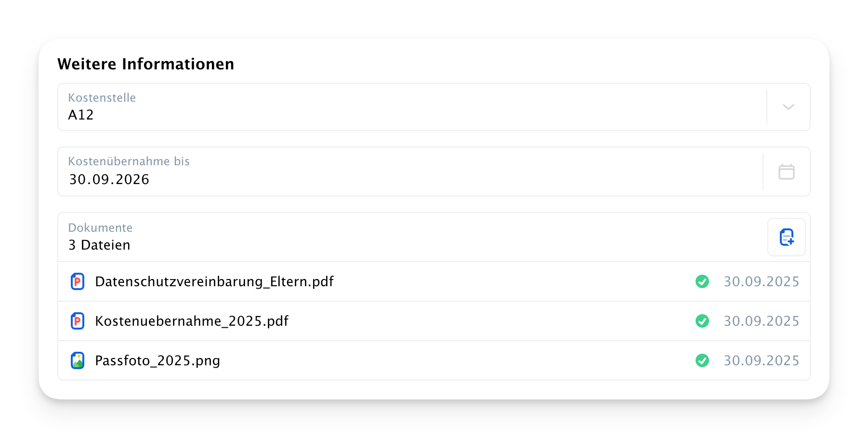Open Passfoto_2025.png file
Viewport: 868px width, 438px height.
[x=158, y=360]
